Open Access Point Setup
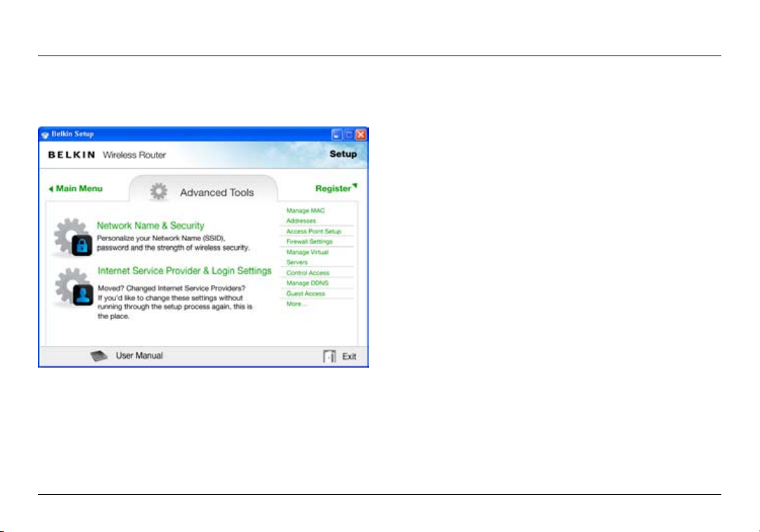This screenshot has height=532, width=760. [314, 231]
